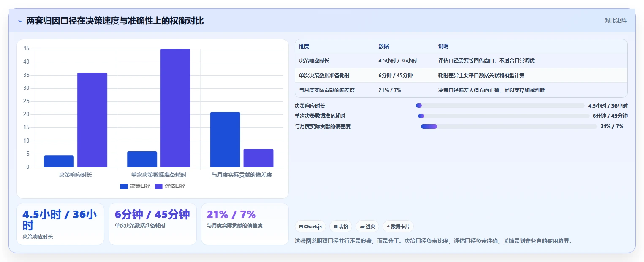Select the 进度 tag chip
This screenshot has height=262, width=644.
coord(367,227)
